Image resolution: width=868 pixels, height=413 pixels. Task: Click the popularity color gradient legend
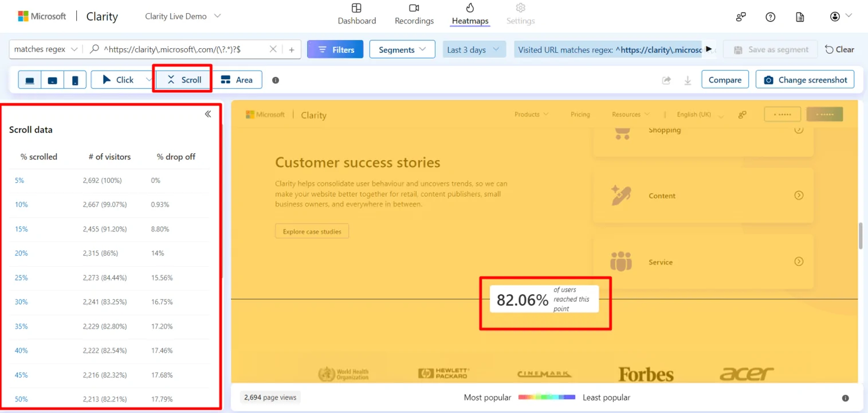coord(547,397)
